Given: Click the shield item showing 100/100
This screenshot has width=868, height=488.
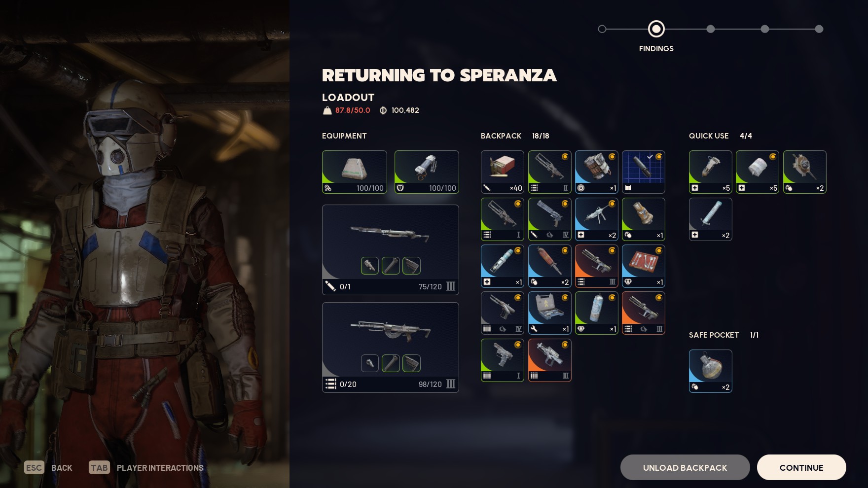Looking at the screenshot, I should pyautogui.click(x=427, y=172).
